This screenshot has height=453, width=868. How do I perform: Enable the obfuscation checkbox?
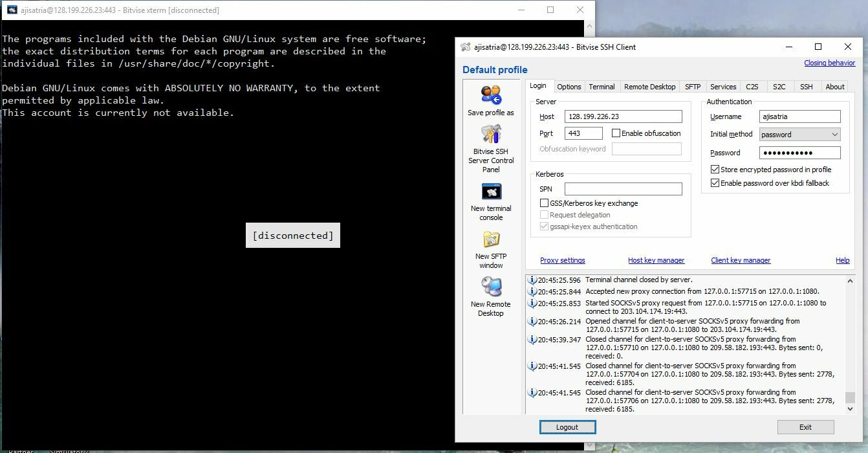616,133
